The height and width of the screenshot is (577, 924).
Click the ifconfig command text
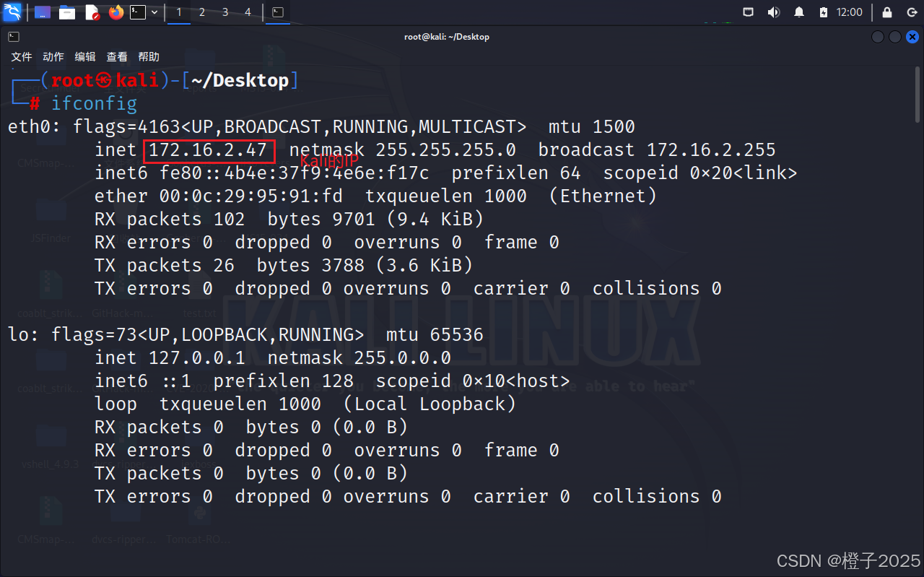point(94,104)
